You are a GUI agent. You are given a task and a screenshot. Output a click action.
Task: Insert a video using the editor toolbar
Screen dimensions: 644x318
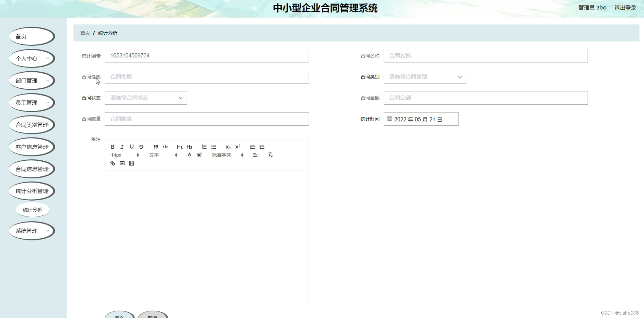point(131,163)
